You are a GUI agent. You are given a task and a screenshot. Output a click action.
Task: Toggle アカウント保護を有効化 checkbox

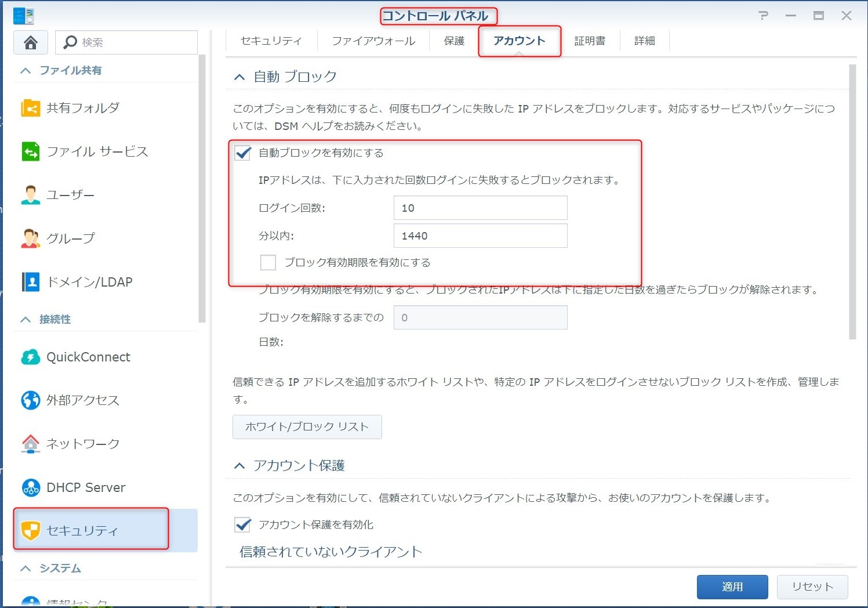[x=243, y=524]
